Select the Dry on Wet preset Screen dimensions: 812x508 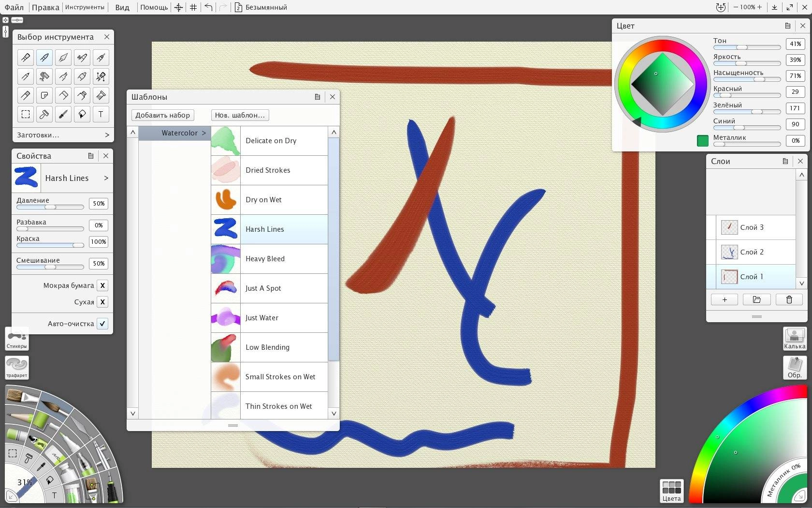coord(269,200)
